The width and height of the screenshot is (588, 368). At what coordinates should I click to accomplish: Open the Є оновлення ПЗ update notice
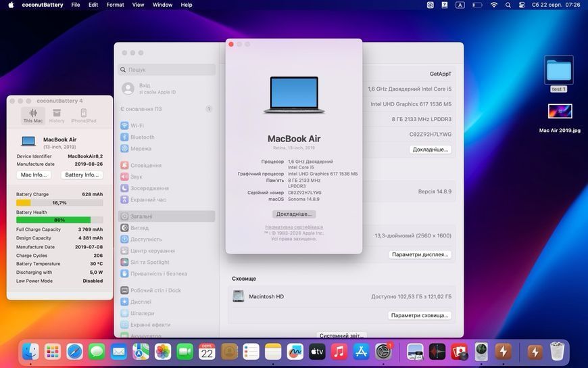[167, 109]
